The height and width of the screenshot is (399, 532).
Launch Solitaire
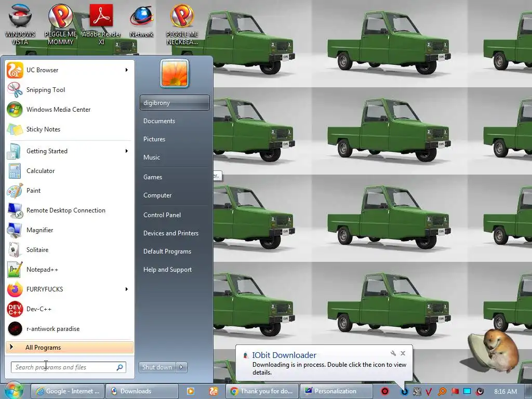(x=70, y=250)
